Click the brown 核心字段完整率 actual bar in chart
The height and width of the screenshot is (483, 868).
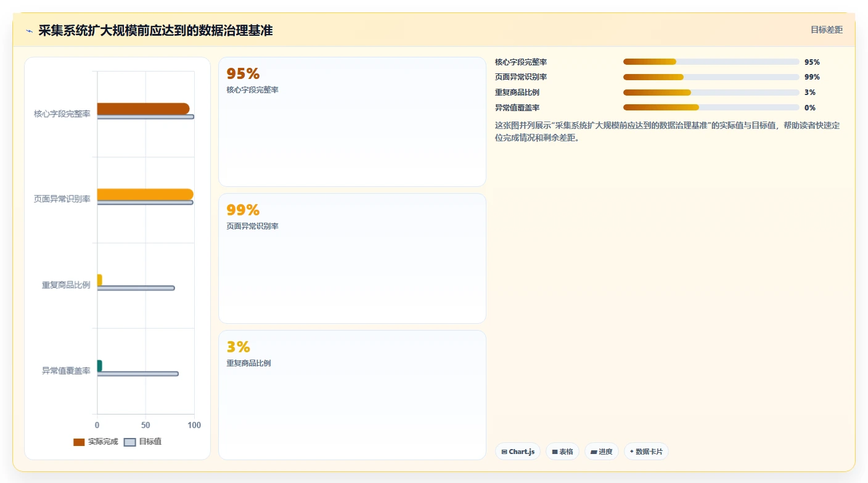pos(143,109)
